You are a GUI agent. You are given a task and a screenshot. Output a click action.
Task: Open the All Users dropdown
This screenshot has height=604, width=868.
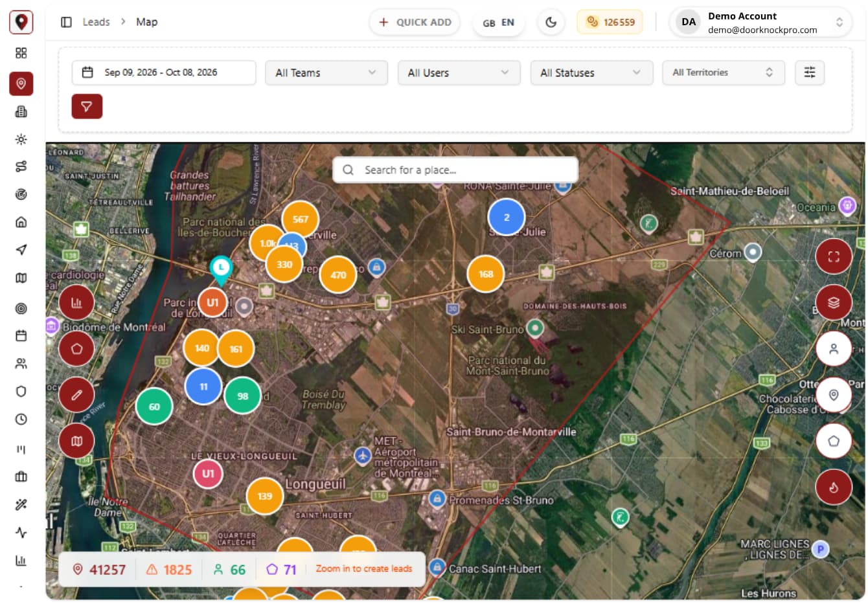[459, 73]
